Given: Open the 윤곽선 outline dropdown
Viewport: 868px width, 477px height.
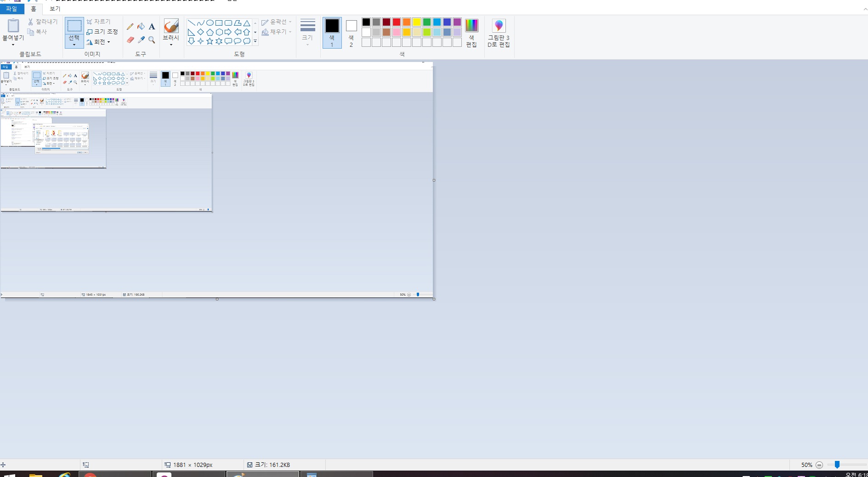Looking at the screenshot, I should point(277,22).
